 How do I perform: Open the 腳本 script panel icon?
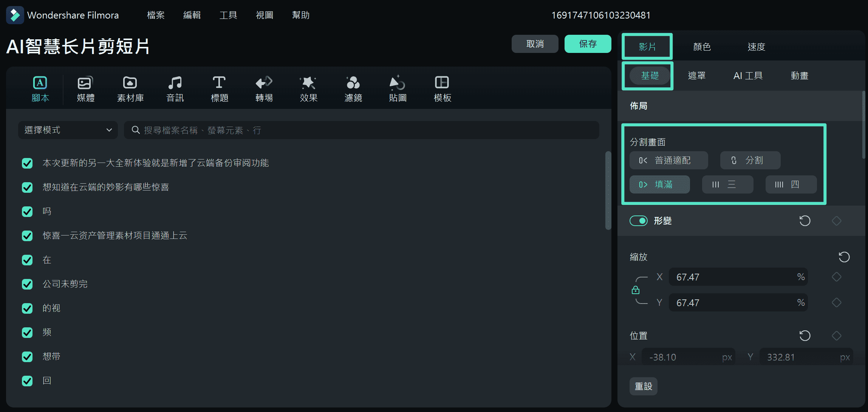[40, 83]
